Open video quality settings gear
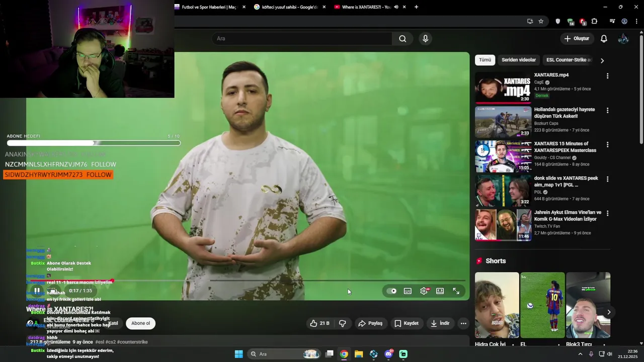The height and width of the screenshot is (362, 644). click(x=424, y=291)
